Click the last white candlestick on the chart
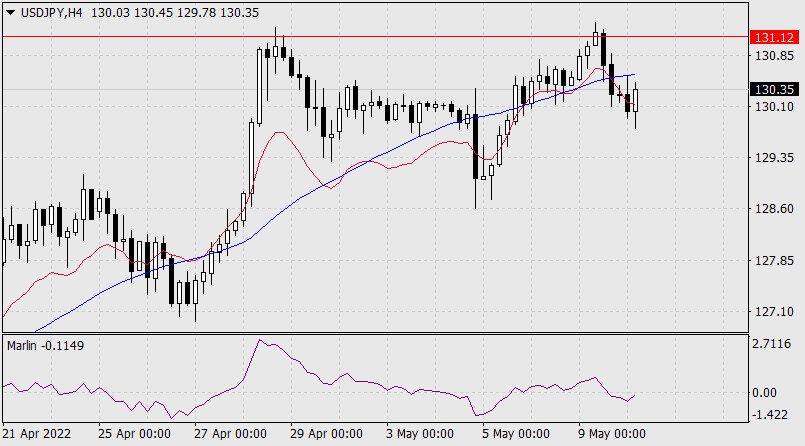The width and height of the screenshot is (805, 446). 636,100
